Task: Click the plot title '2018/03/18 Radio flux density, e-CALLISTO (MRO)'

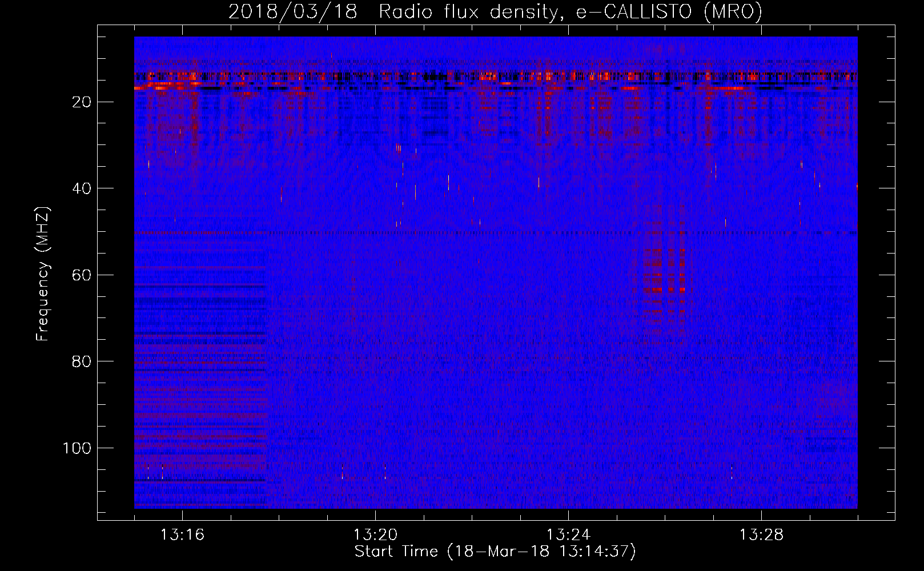Action: (x=495, y=11)
